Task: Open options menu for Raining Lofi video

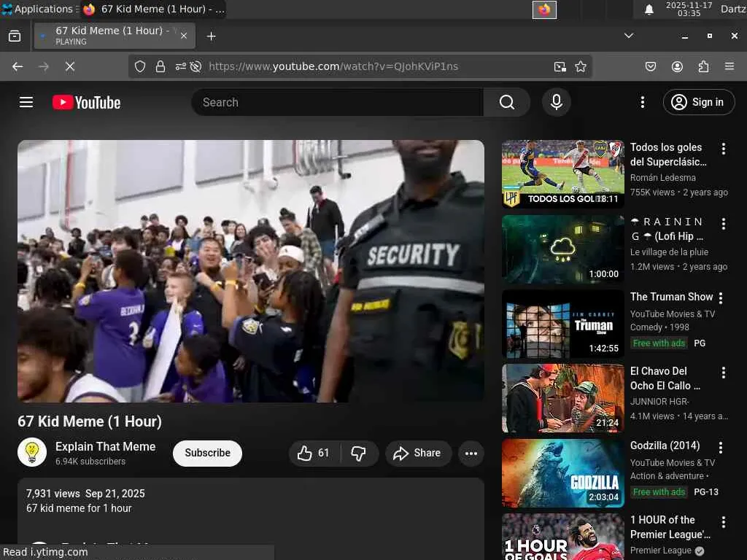Action: pyautogui.click(x=723, y=224)
